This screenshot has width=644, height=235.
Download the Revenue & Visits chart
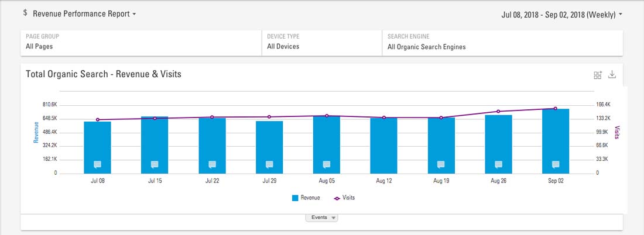point(612,75)
